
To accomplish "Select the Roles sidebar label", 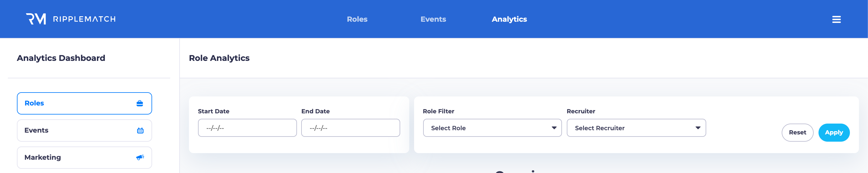I will tap(34, 103).
